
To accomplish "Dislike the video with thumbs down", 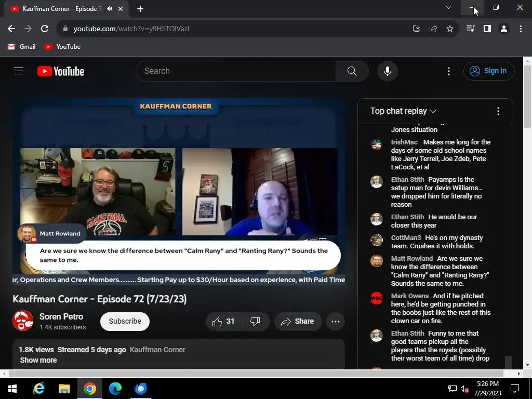I will [255, 321].
